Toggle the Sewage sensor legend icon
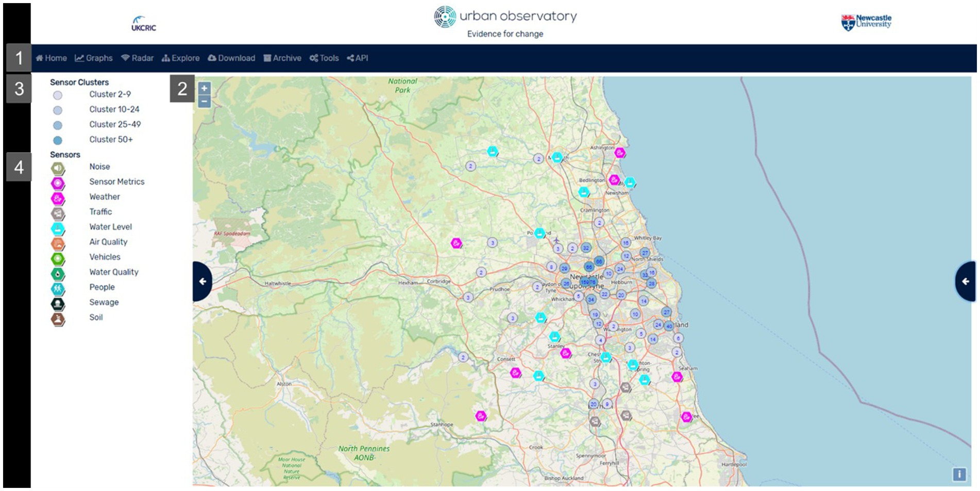 click(58, 304)
